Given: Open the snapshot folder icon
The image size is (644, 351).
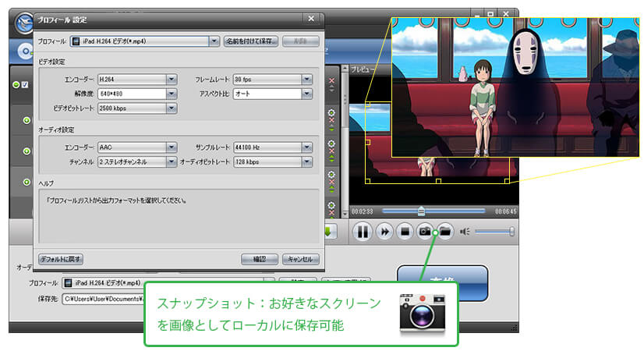Looking at the screenshot, I should [x=445, y=232].
